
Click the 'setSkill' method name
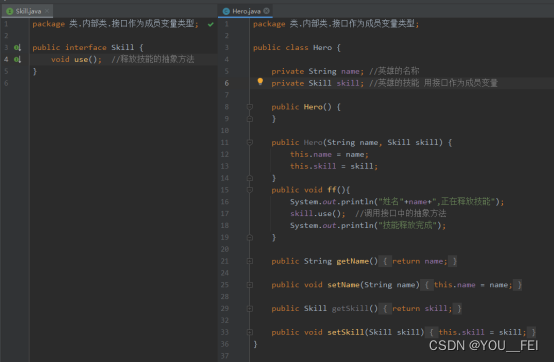pos(346,332)
